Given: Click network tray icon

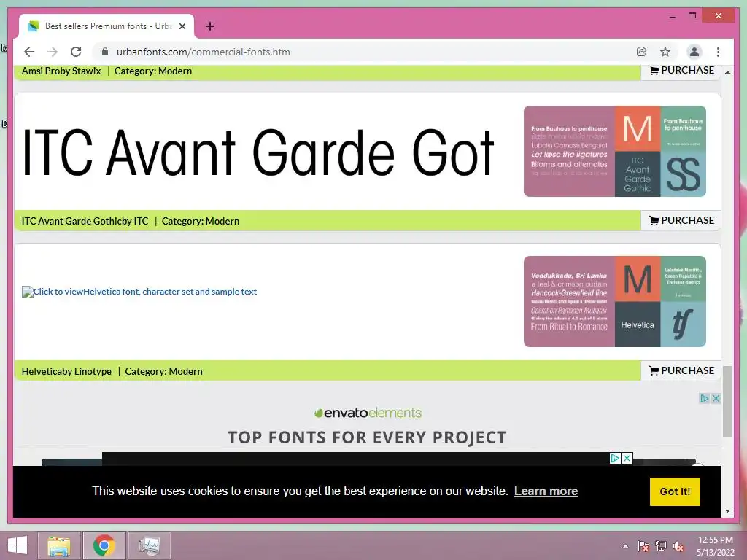Looking at the screenshot, I should (661, 546).
